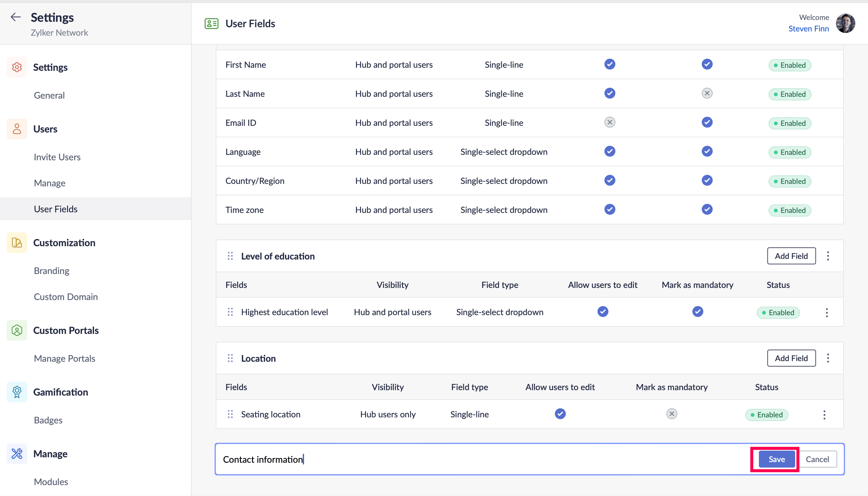
Task: Toggle allow users to edit for Email ID
Action: pos(609,122)
